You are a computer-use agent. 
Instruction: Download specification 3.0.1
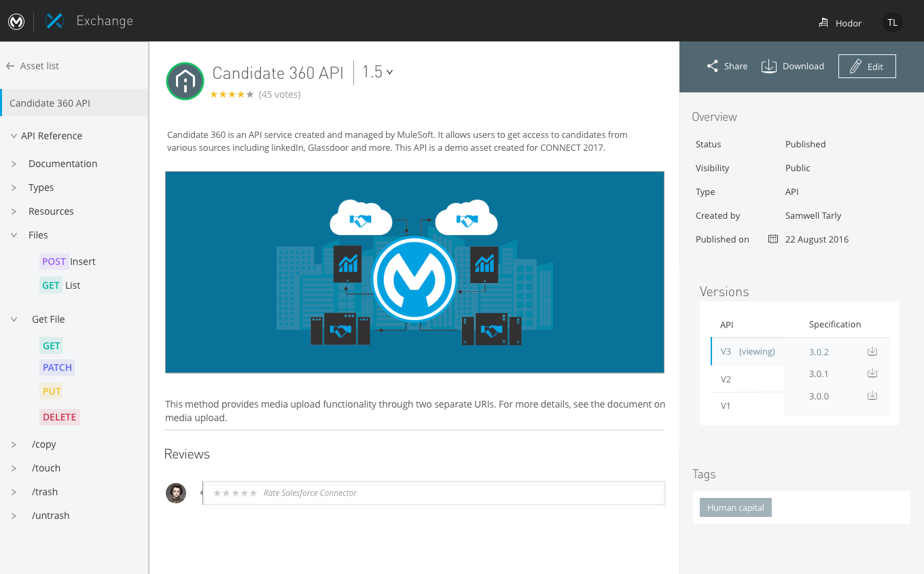tap(872, 373)
